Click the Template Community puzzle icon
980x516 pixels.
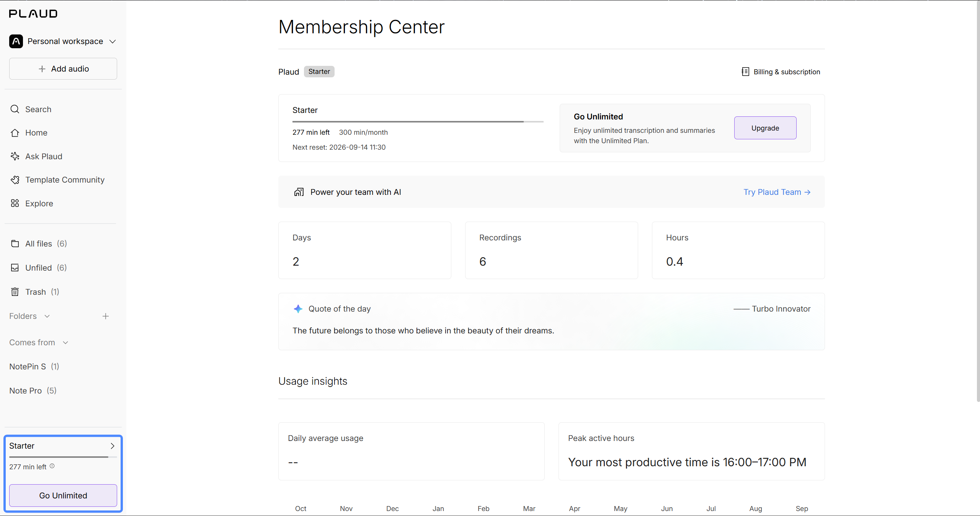coord(15,180)
